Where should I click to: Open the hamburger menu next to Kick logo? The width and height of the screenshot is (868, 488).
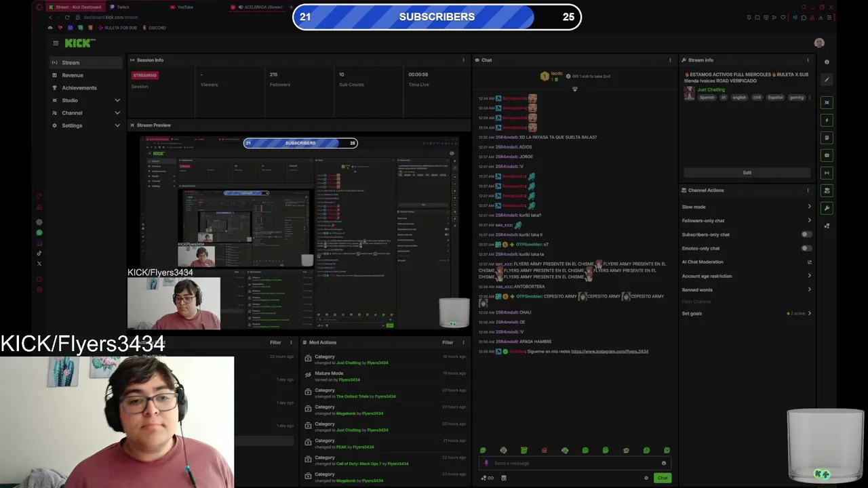pyautogui.click(x=56, y=43)
